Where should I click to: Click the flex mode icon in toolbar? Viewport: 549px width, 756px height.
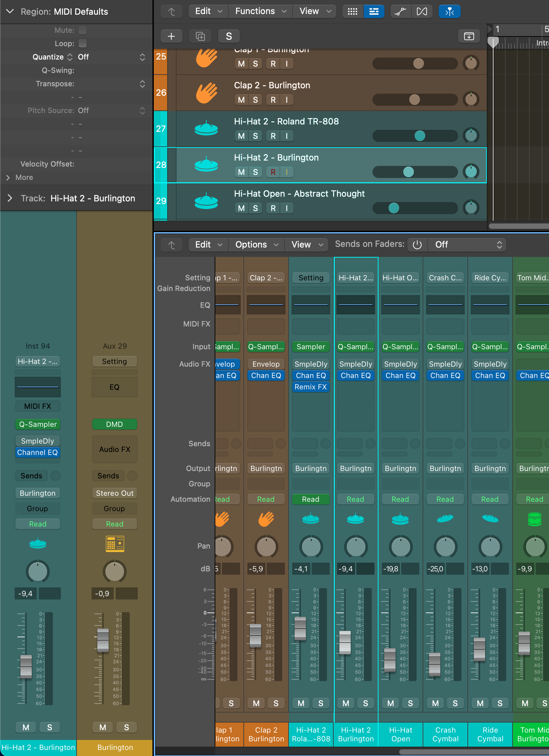(422, 11)
